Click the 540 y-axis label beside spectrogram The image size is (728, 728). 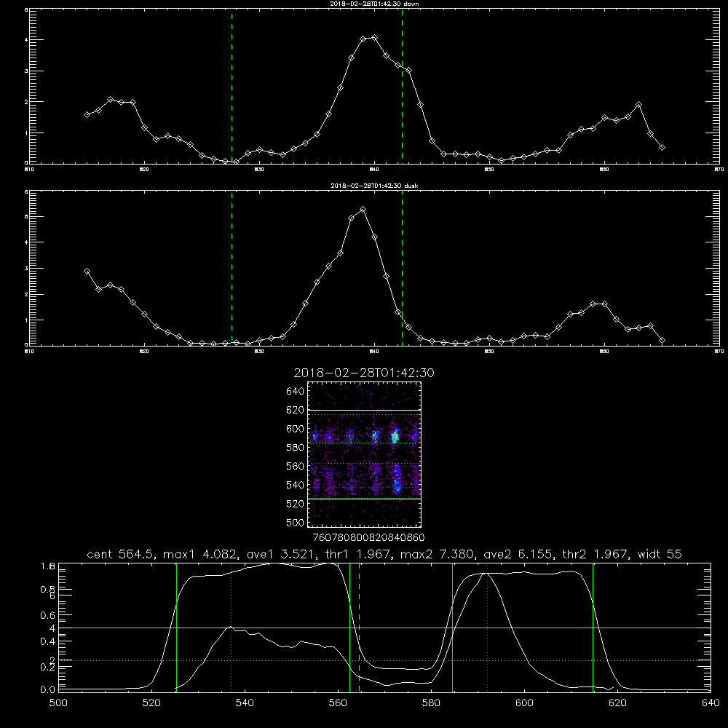295,485
